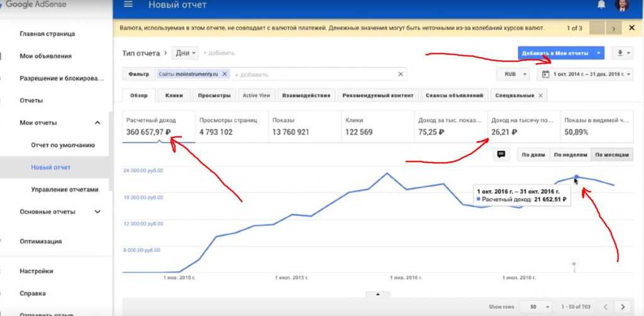Open Управление отчетами in the sidebar
The height and width of the screenshot is (316, 644).
pyautogui.click(x=65, y=190)
